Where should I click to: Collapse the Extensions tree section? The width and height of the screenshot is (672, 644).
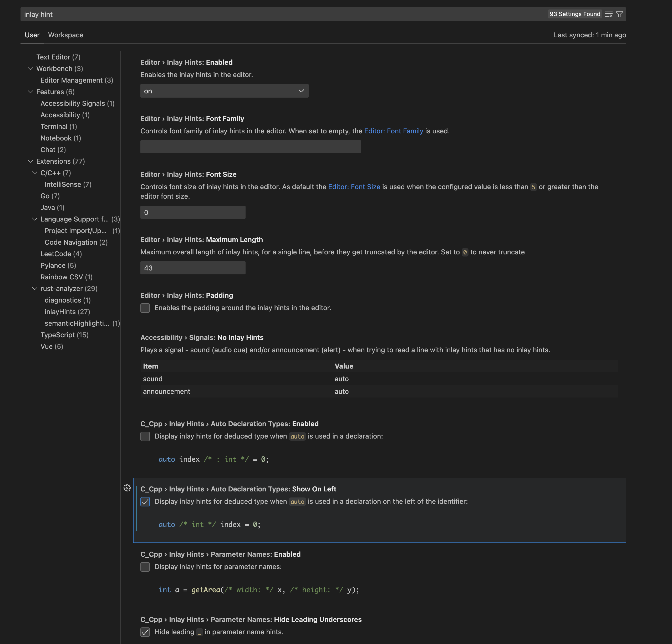(x=30, y=161)
